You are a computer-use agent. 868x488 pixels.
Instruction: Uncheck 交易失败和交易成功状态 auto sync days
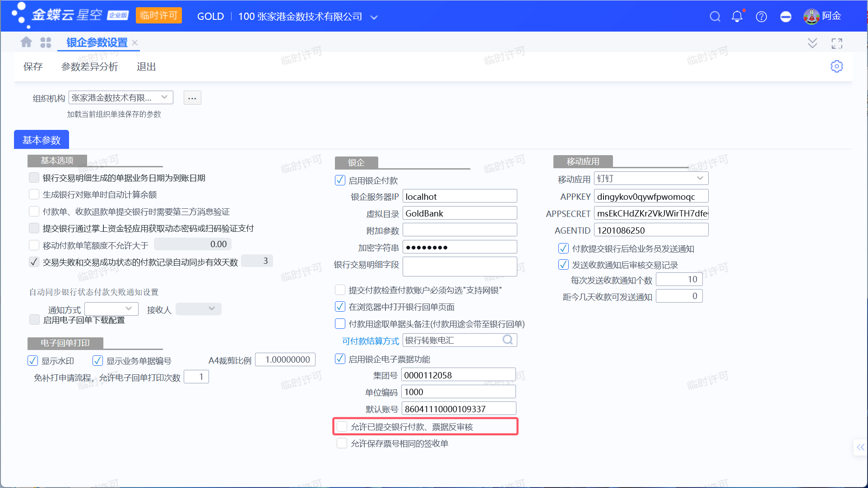coord(34,262)
